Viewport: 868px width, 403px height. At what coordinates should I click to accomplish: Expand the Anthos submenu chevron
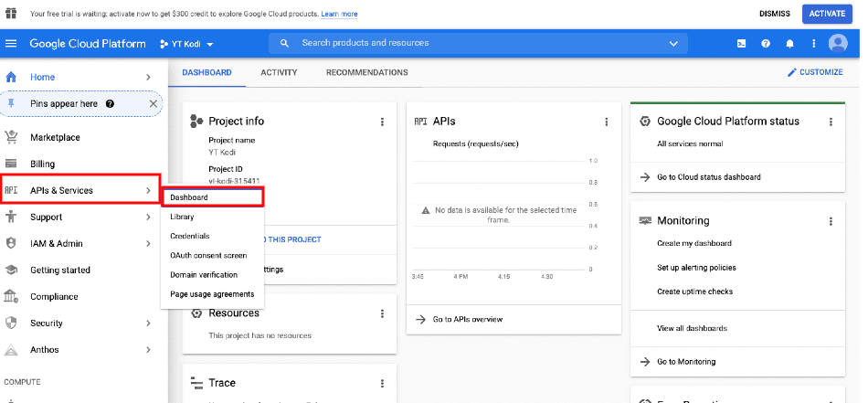(x=148, y=349)
